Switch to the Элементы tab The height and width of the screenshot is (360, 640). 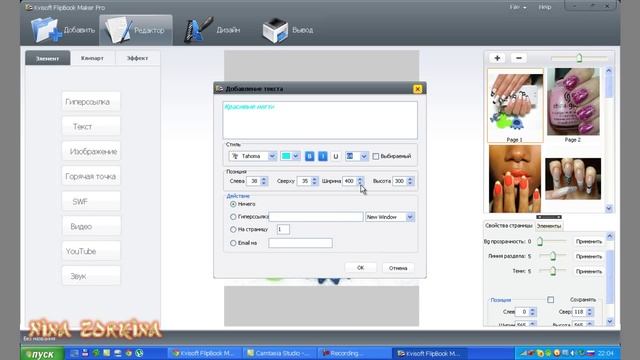click(x=549, y=226)
